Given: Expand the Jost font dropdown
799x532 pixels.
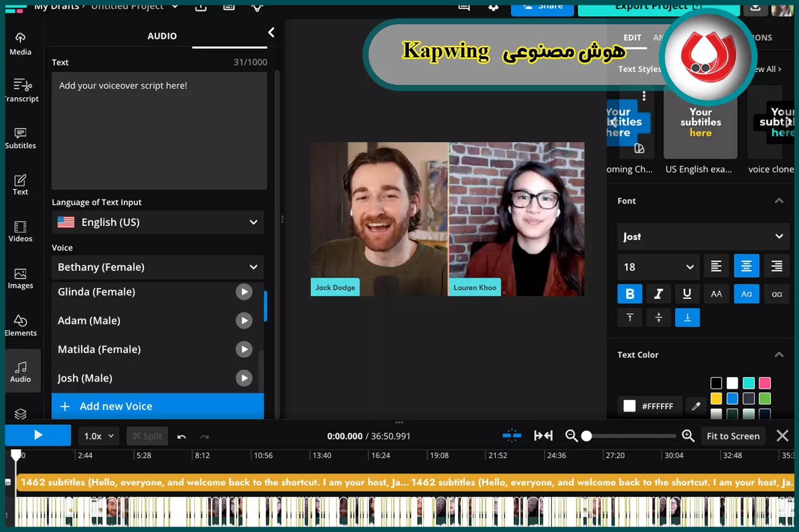Looking at the screenshot, I should pos(702,237).
